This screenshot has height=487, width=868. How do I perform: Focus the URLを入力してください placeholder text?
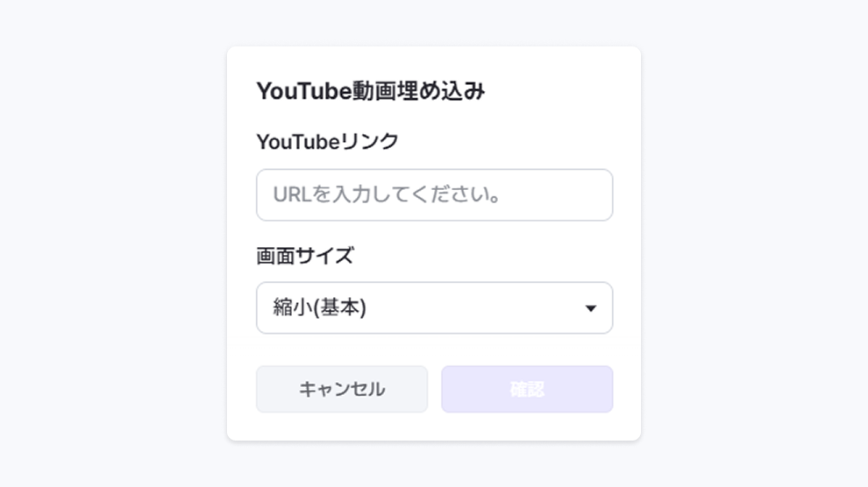[388, 194]
